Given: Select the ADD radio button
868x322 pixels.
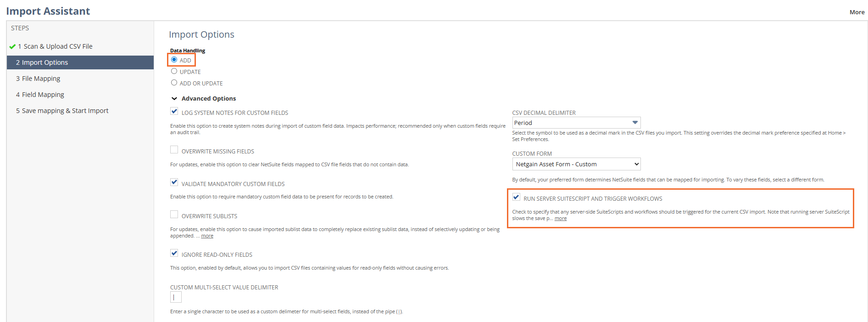Looking at the screenshot, I should pos(174,60).
